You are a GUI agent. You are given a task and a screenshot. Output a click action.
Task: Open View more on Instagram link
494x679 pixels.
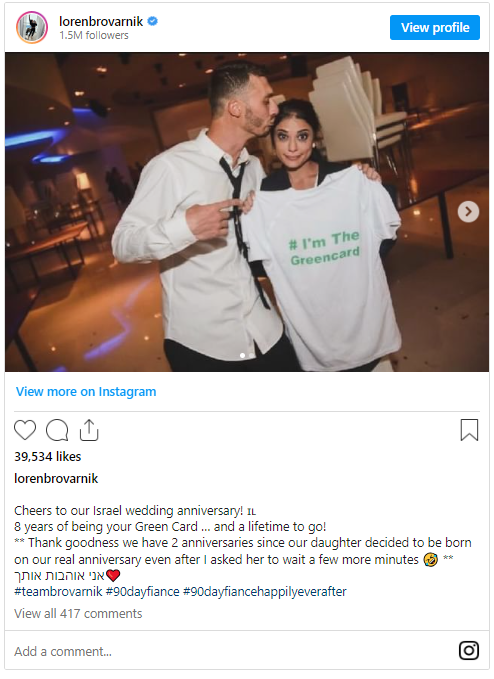coord(86,391)
